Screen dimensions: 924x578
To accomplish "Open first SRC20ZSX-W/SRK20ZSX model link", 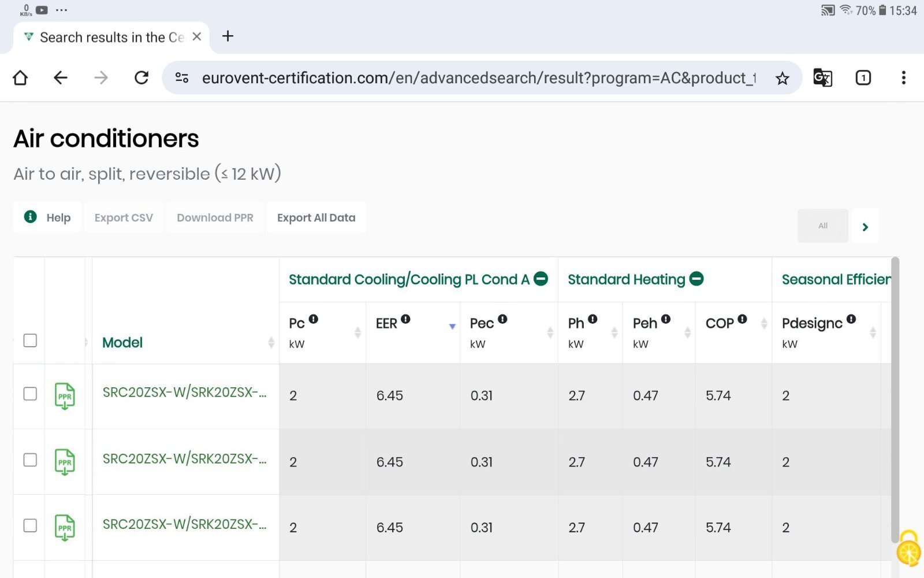I will (184, 392).
